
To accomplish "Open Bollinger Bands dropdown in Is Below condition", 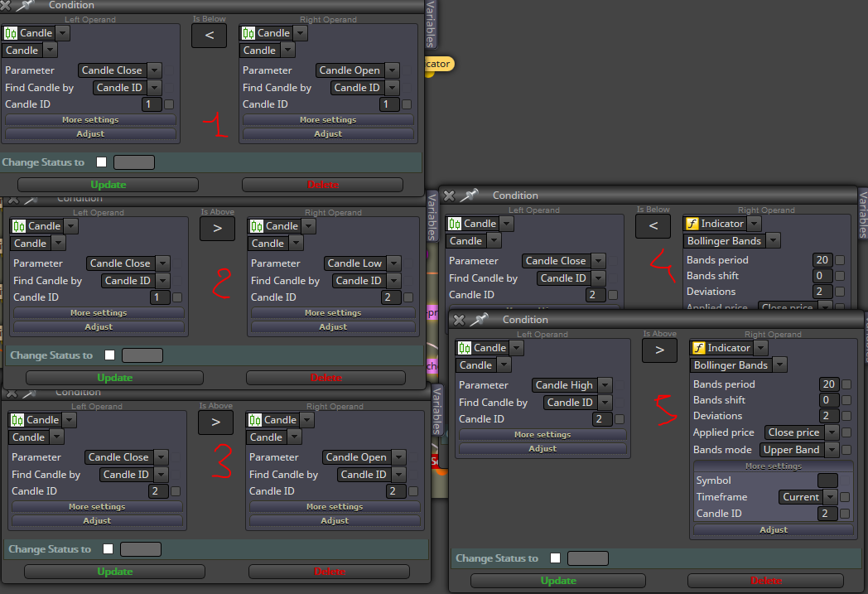I will click(x=773, y=240).
